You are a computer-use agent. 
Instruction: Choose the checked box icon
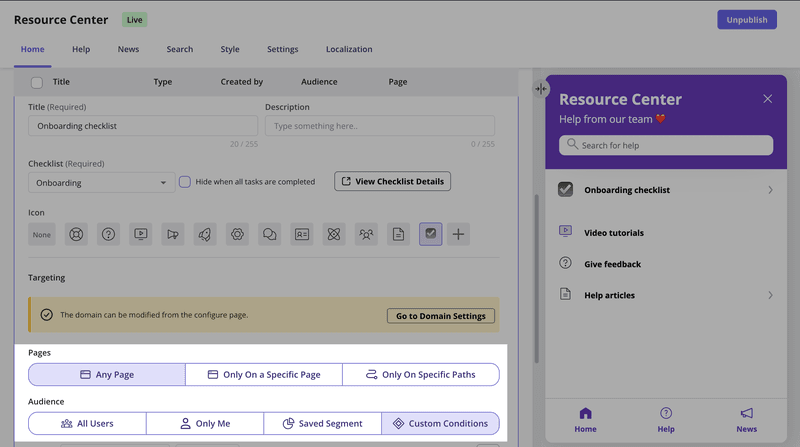[431, 234]
